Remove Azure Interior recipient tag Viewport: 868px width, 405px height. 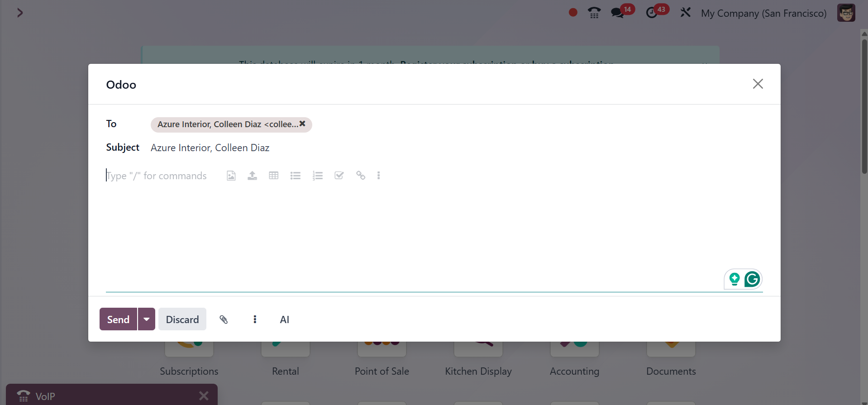[302, 124]
